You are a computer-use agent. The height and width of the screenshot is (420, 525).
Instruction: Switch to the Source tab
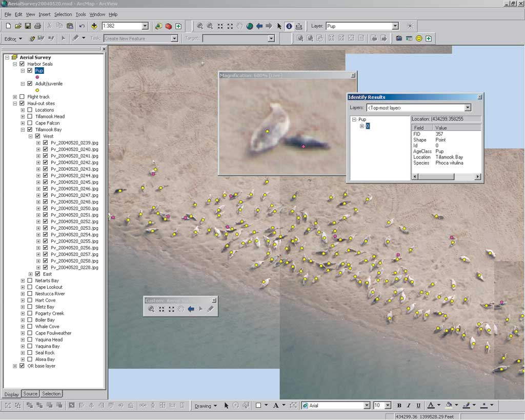click(30, 394)
